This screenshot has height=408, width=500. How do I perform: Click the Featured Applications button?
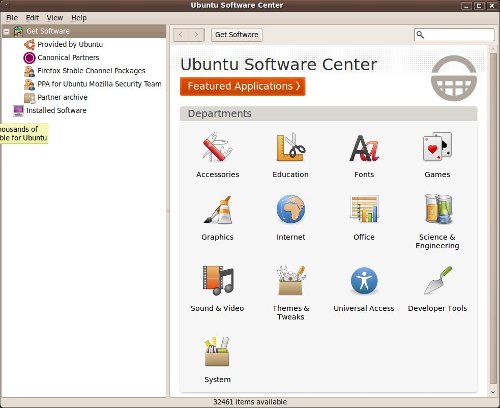click(x=243, y=86)
